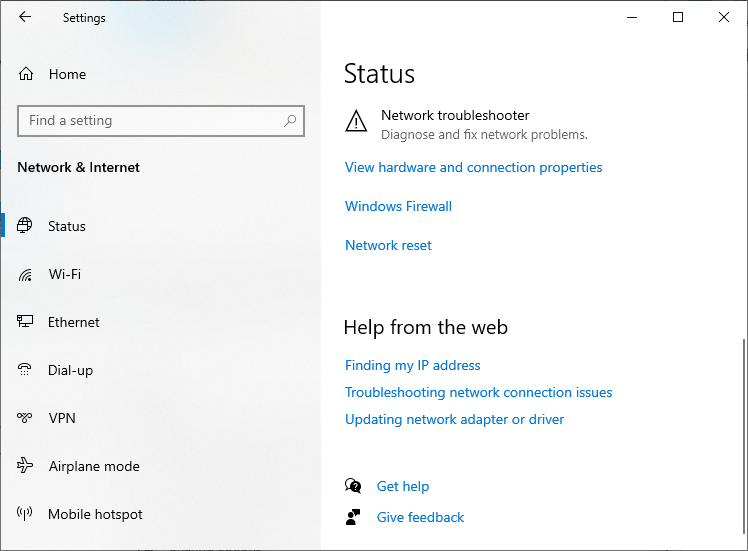748x551 pixels.
Task: Click the back arrow icon
Action: (x=25, y=17)
